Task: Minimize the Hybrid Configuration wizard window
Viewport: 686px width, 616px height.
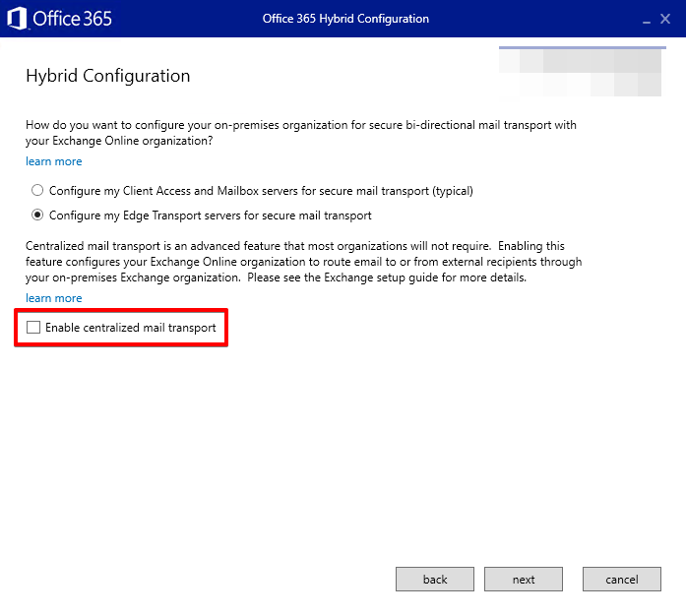Action: 647,20
